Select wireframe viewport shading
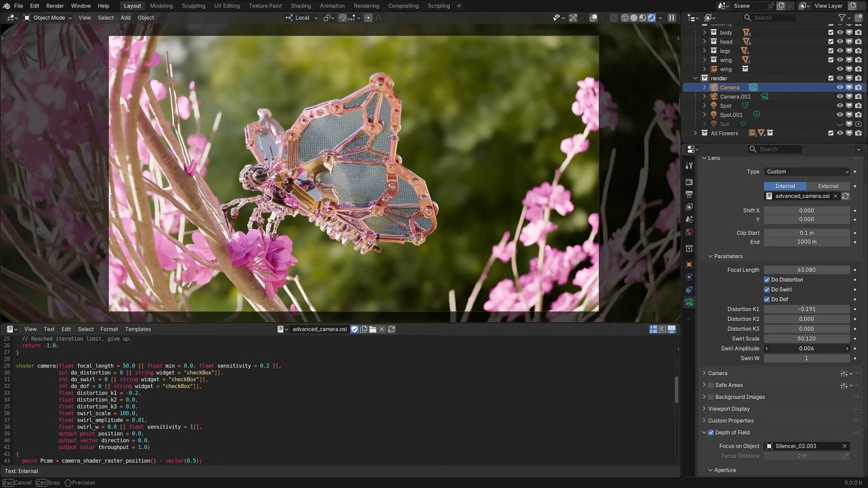The image size is (868, 488). tap(624, 18)
